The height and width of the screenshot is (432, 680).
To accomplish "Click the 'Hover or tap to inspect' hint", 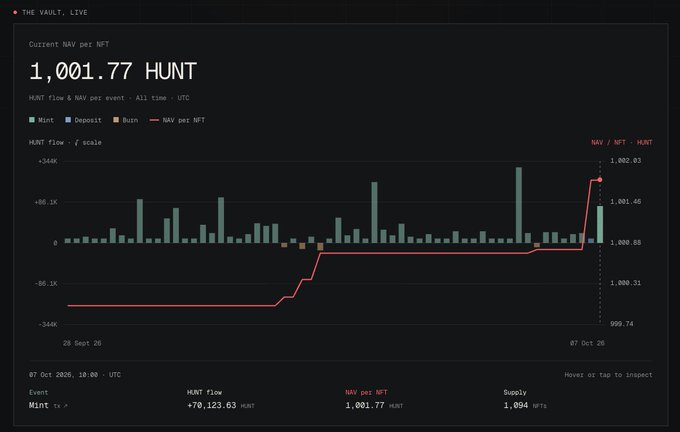I will pyautogui.click(x=608, y=375).
